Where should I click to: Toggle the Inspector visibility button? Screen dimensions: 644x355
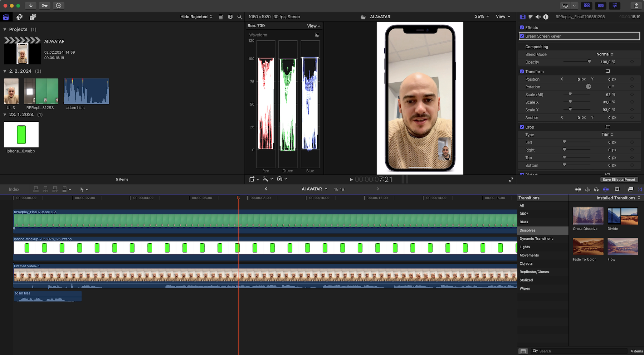coord(615,5)
